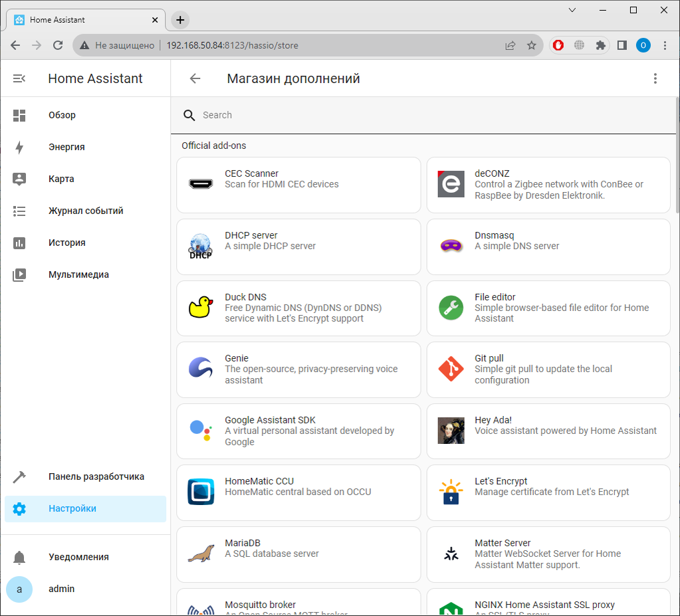Image resolution: width=680 pixels, height=616 pixels.
Task: Go back with the add-on store arrow
Action: click(195, 78)
